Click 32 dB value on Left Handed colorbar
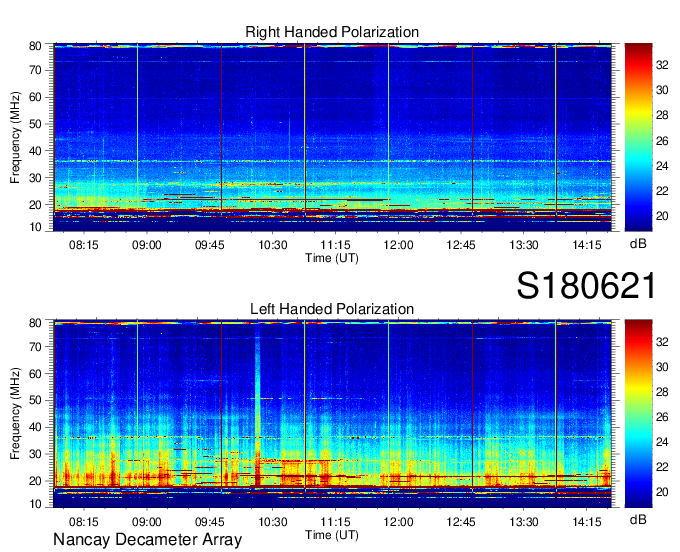The width and height of the screenshot is (680, 552). (x=662, y=342)
